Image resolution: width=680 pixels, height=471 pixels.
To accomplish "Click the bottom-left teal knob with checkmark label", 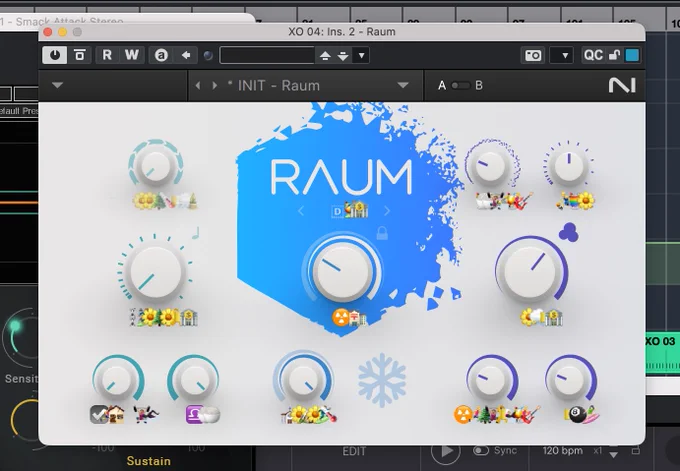I will 117,380.
